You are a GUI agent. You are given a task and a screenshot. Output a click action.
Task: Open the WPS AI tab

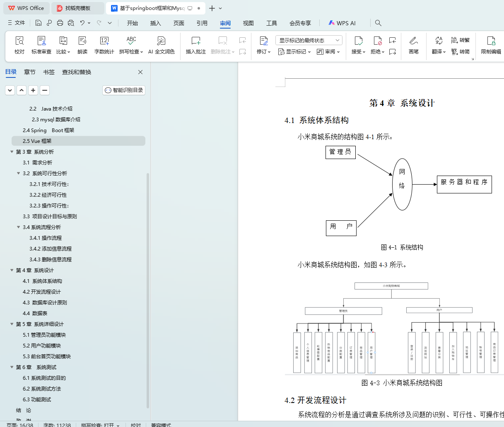click(342, 23)
